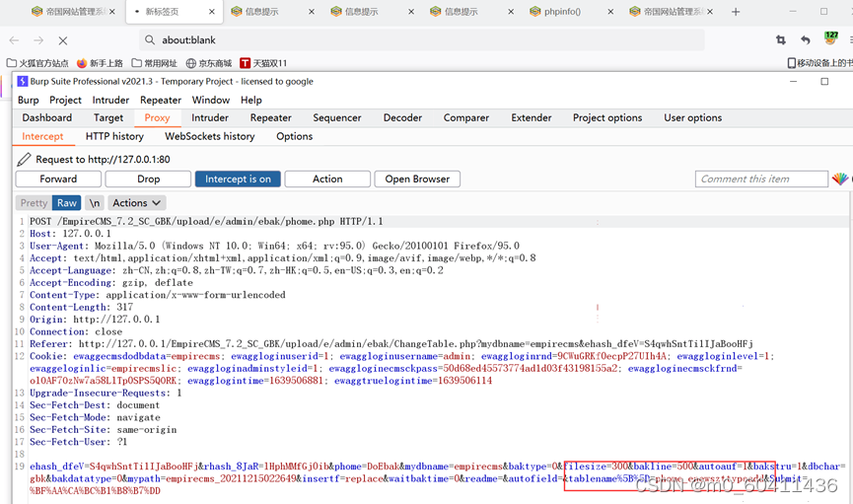Image resolution: width=853 pixels, height=504 pixels.
Task: Click the POST request line in the editor
Action: [x=206, y=222]
